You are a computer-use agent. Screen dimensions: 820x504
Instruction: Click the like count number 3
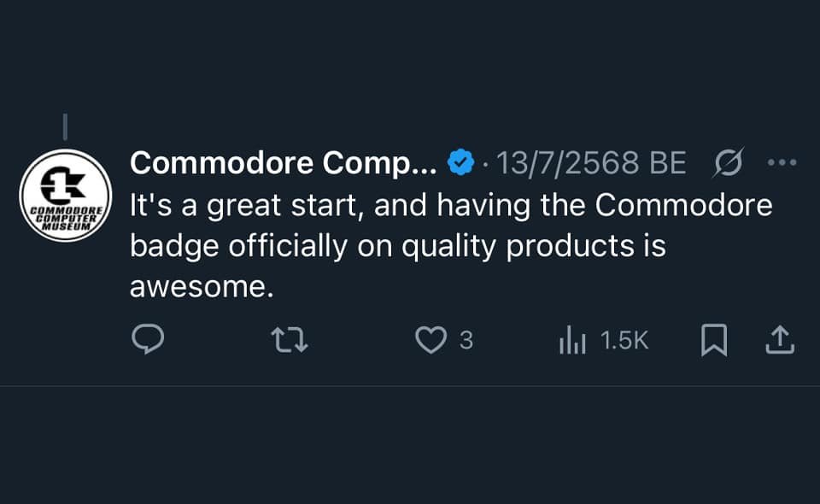tap(466, 340)
